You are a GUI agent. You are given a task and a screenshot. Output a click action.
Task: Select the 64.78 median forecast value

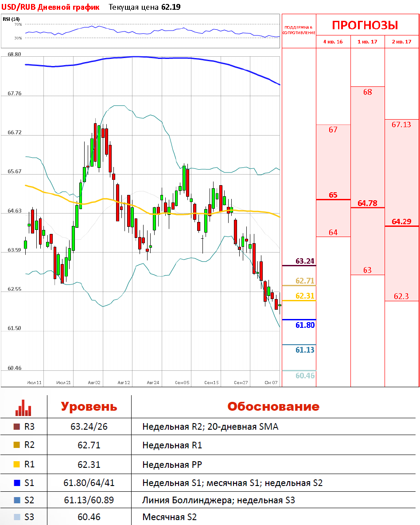coord(367,203)
